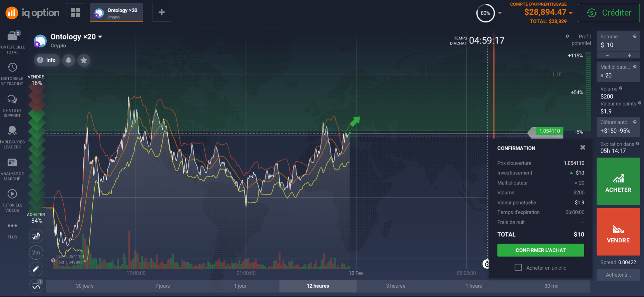The height and width of the screenshot is (297, 644).
Task: Enable Acheter en un clic checkbox
Action: [x=518, y=268]
